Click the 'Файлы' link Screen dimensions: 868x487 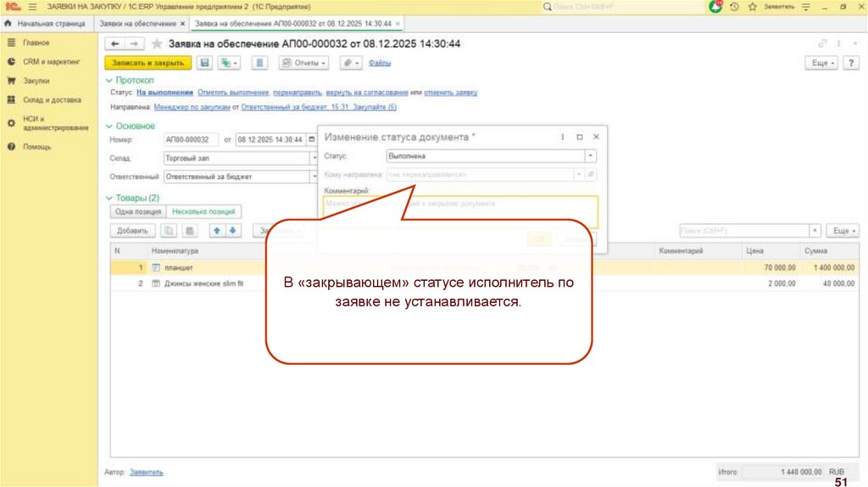(x=380, y=63)
